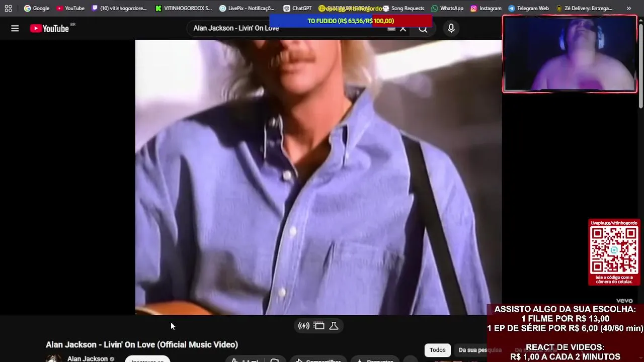This screenshot has height=362, width=644.
Task: Select the Todos filter chip
Action: click(x=437, y=350)
